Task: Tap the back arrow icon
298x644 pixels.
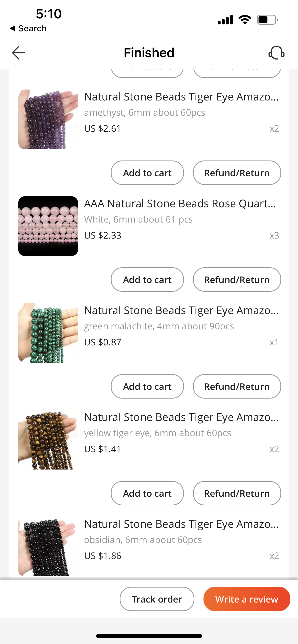Action: (x=19, y=53)
